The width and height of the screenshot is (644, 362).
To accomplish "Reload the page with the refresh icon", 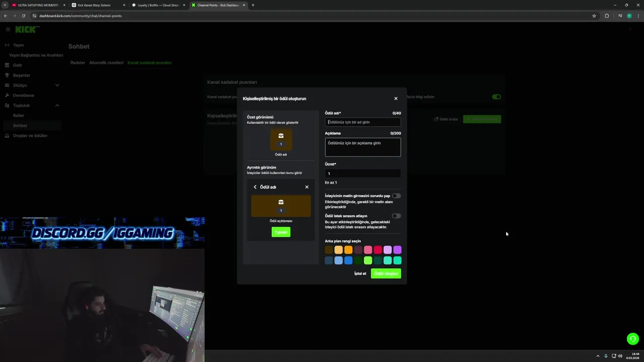I will tap(24, 16).
